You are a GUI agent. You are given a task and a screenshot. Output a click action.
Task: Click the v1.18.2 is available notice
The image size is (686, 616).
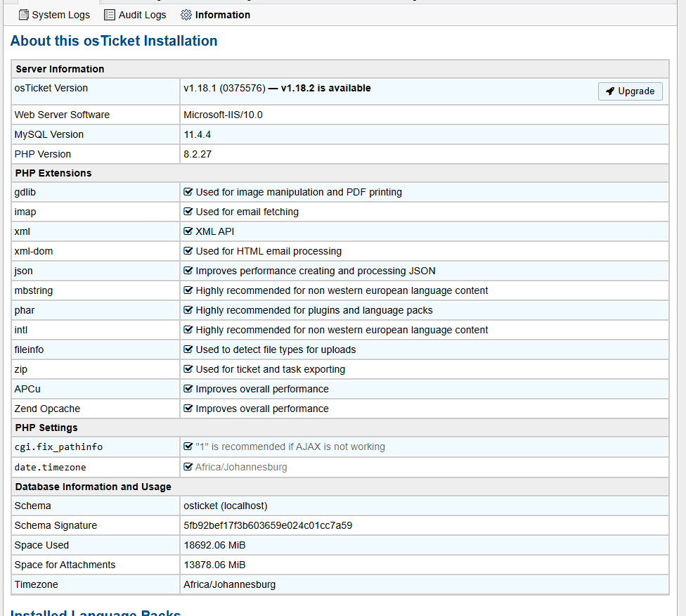[x=325, y=89]
